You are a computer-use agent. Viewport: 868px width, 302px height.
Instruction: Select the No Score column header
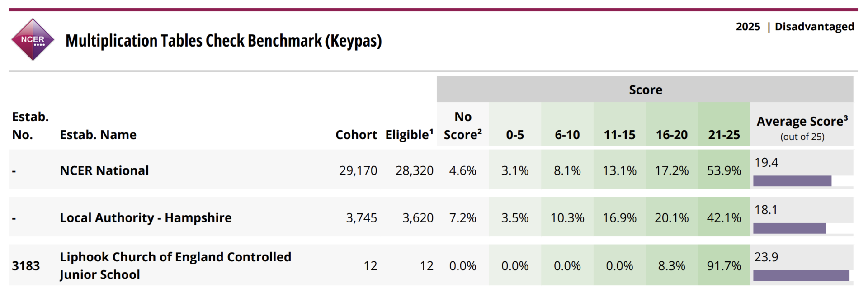tap(462, 126)
